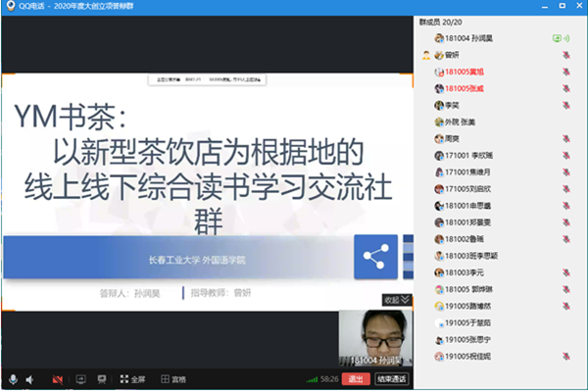Click the muted mic icon beside 181005黄旭
The width and height of the screenshot is (588, 391).
click(x=566, y=72)
